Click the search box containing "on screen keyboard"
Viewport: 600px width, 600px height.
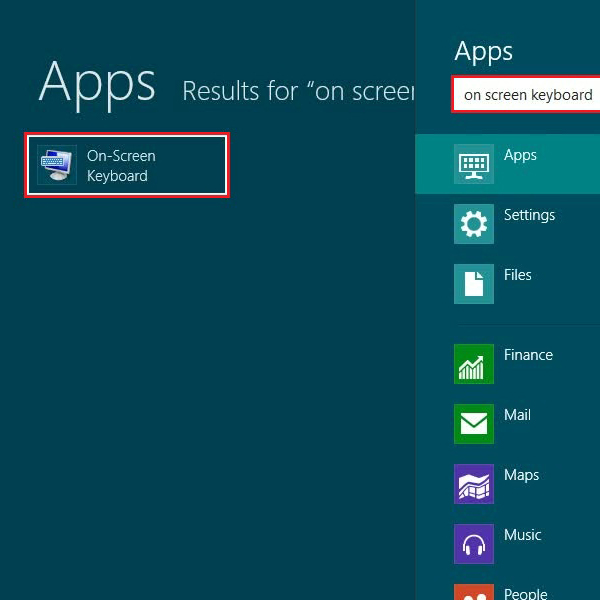pos(526,95)
